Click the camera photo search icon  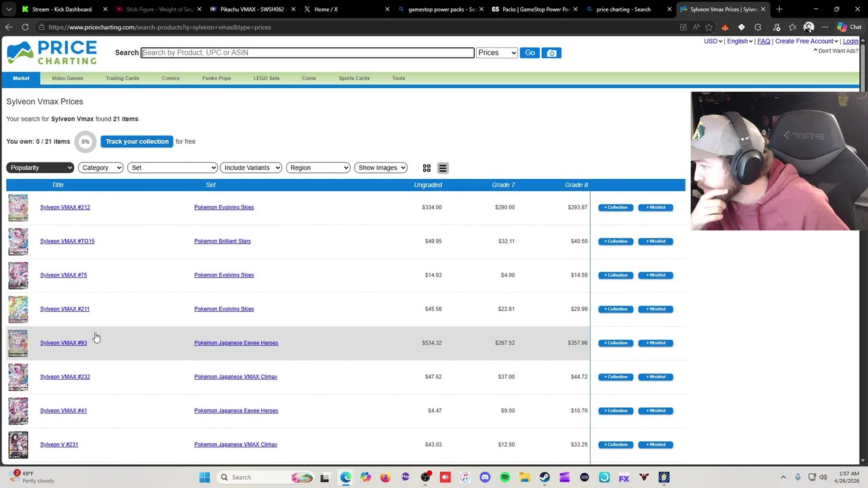[x=551, y=53]
